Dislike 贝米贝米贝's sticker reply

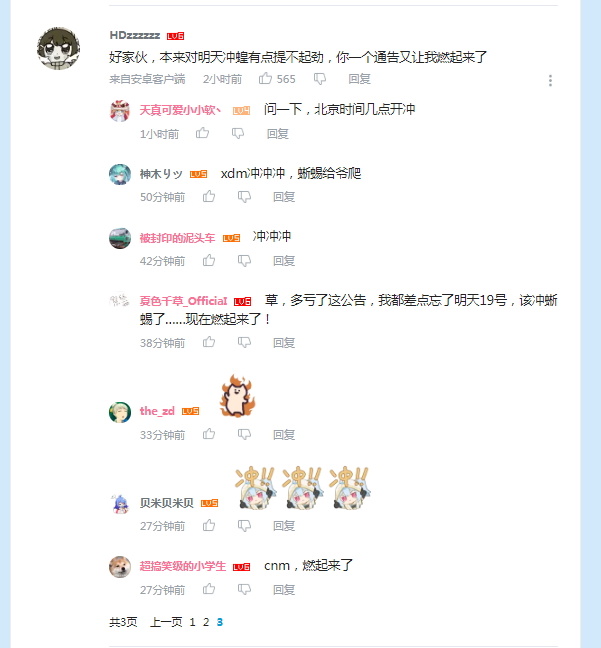[244, 525]
